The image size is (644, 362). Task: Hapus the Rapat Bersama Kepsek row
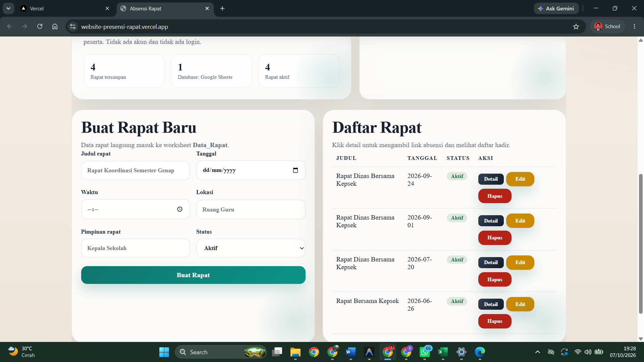tap(495, 321)
